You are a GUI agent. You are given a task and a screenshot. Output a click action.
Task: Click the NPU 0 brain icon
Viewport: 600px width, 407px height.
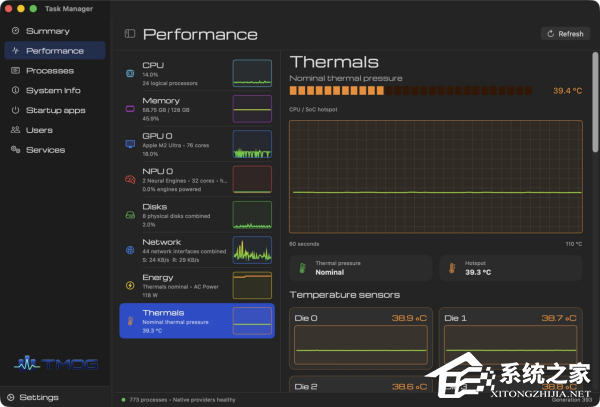(x=130, y=179)
